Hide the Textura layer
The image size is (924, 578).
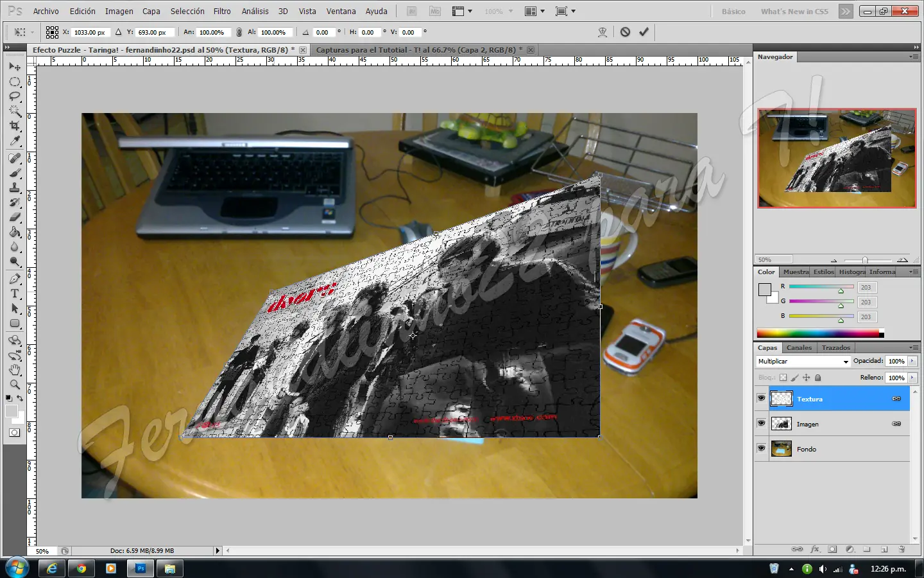pyautogui.click(x=761, y=399)
